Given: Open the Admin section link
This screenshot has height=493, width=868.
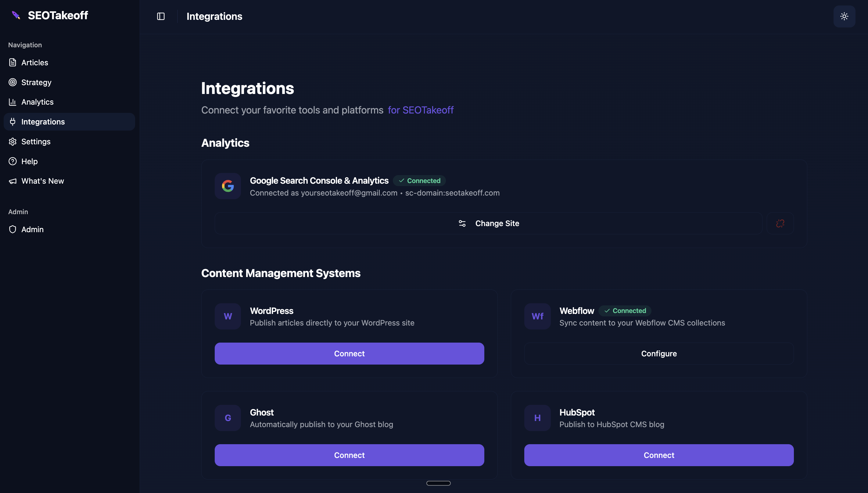Looking at the screenshot, I should click(32, 230).
